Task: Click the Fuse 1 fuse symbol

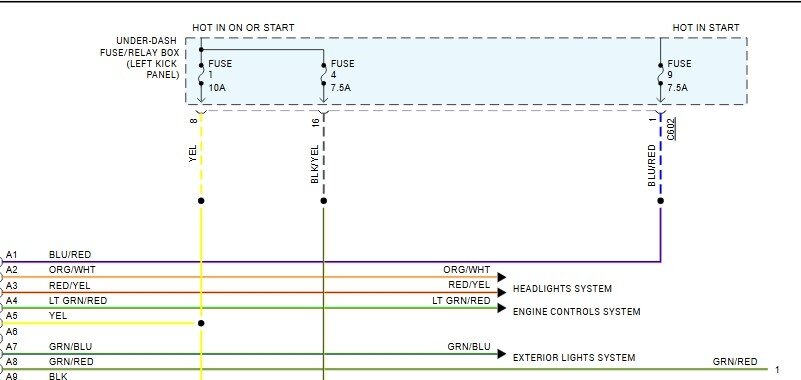Action: point(201,75)
